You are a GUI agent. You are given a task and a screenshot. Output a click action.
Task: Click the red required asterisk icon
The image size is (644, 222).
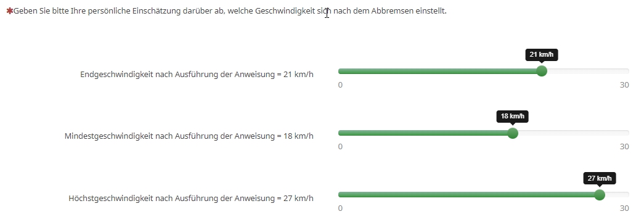[x=10, y=11]
